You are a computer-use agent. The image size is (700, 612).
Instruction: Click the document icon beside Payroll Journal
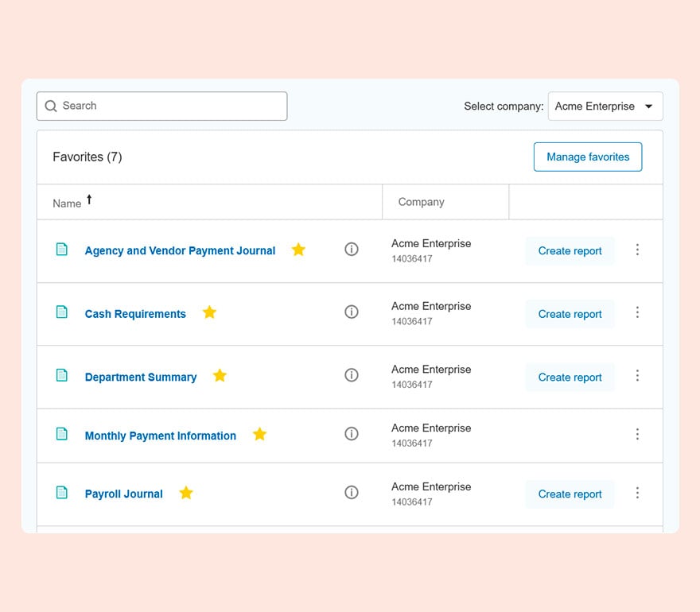62,493
